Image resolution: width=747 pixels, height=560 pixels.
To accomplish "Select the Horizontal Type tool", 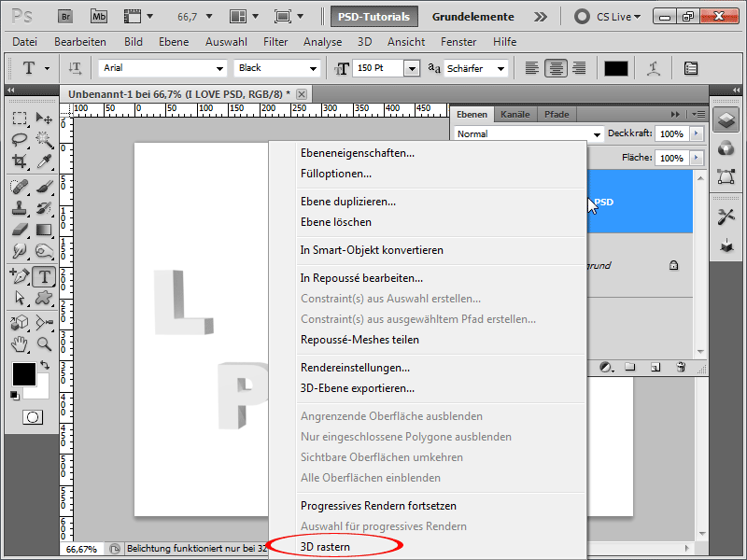I will pos(44,276).
